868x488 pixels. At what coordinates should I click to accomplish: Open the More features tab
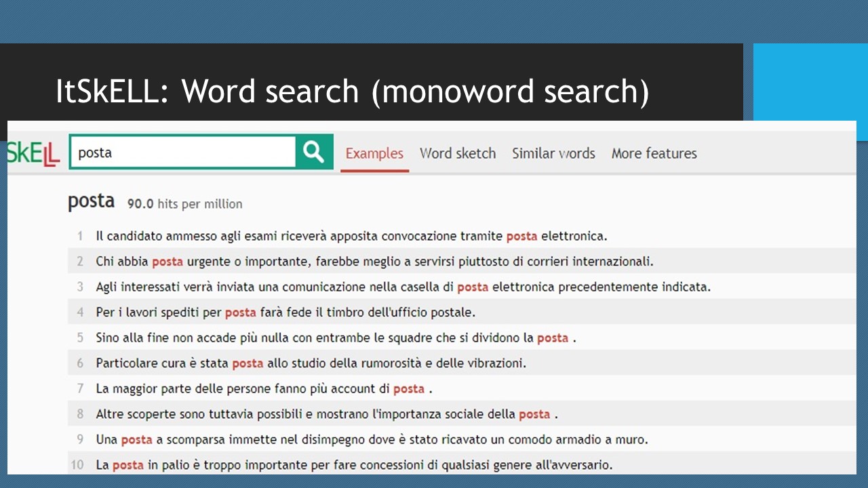pos(654,154)
